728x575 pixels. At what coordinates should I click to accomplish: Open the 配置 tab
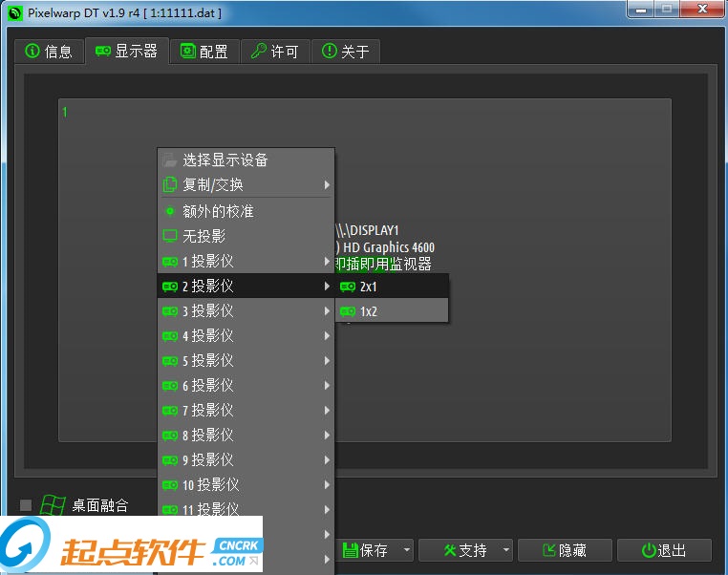click(x=204, y=51)
